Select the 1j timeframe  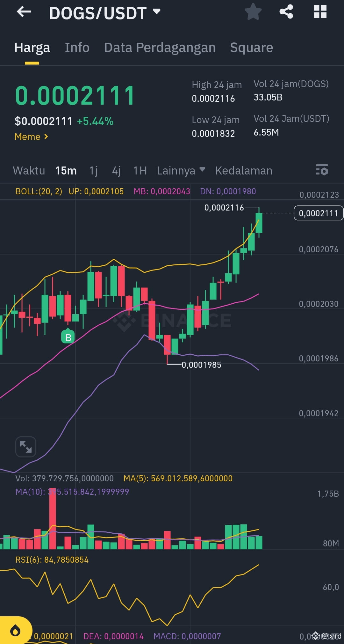tap(94, 171)
